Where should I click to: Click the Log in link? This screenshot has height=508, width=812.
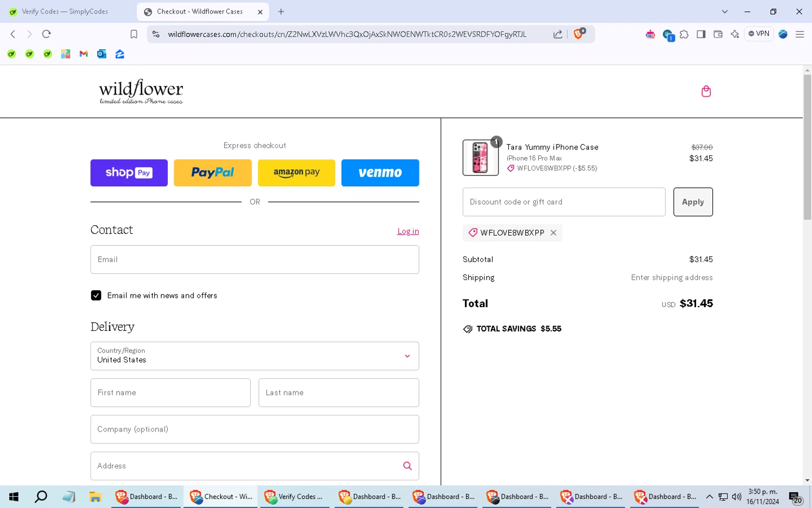408,231
